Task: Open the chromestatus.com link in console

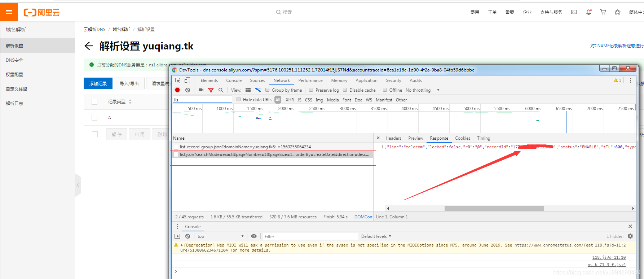Action: [553, 245]
